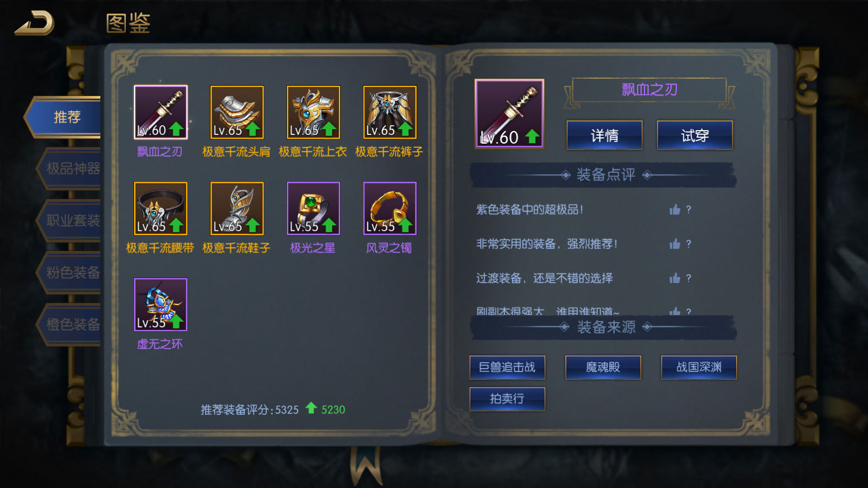Select 极意千流头肩 shoulder armor icon

click(237, 112)
